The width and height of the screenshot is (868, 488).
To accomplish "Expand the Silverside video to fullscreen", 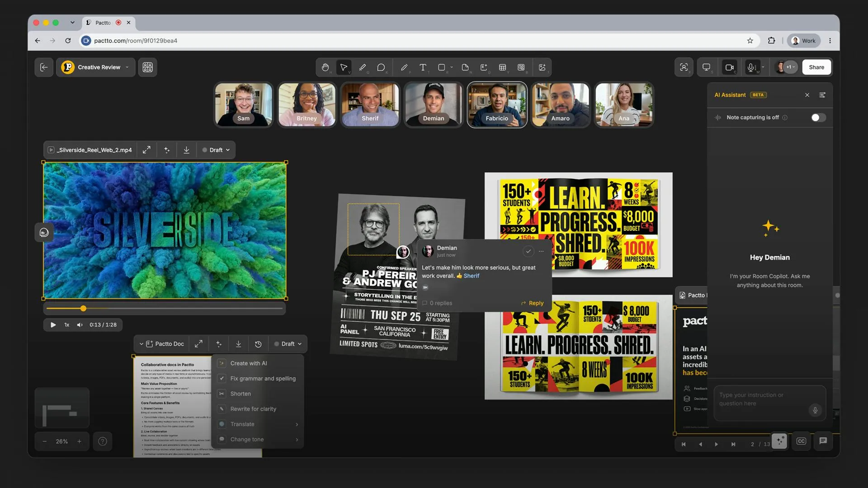I will (x=146, y=150).
